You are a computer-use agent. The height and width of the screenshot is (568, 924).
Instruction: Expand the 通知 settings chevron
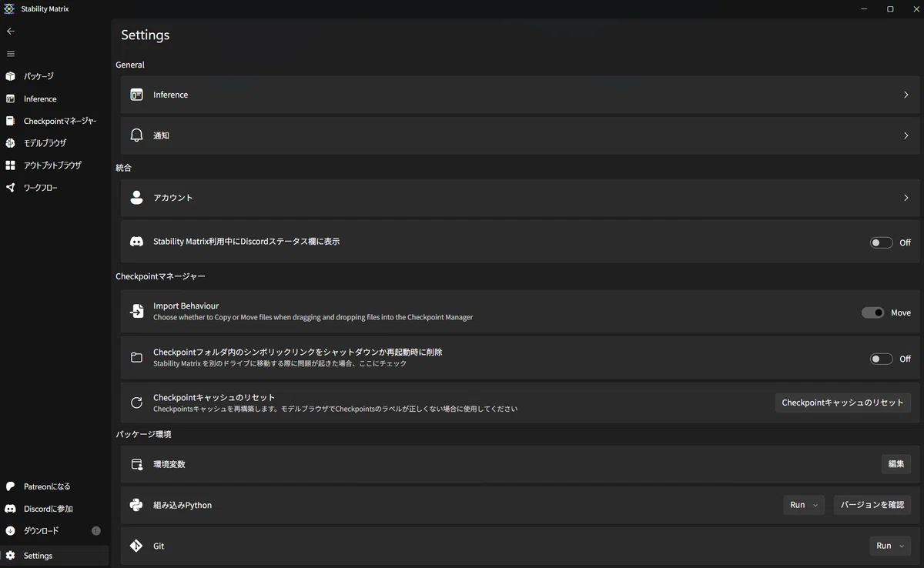(x=906, y=135)
